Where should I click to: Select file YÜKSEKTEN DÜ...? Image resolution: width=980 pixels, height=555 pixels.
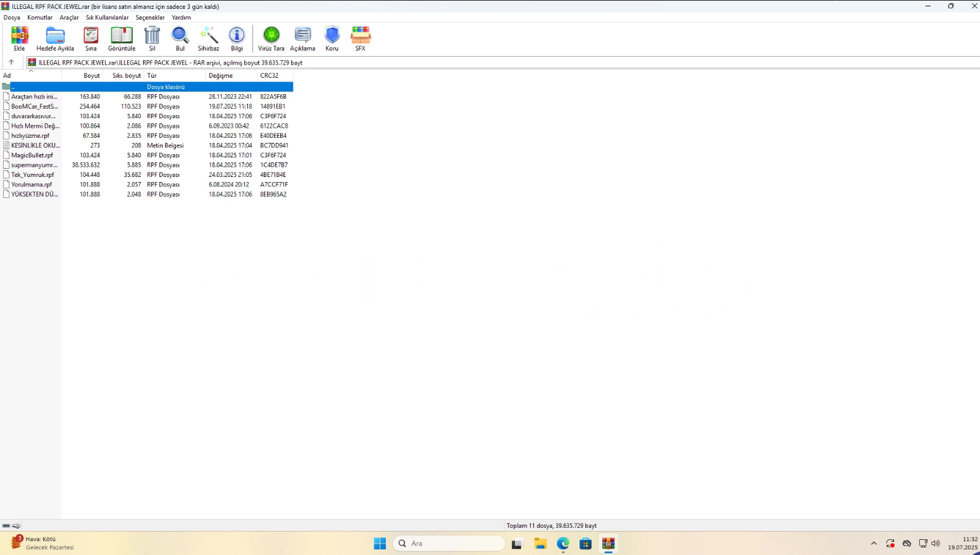tap(34, 195)
